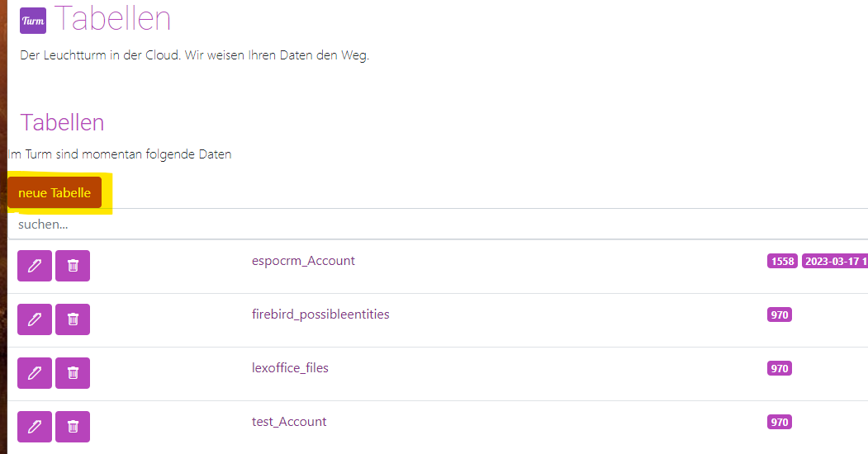
Task: Click the 970 badge for lexoffice_files
Action: pos(780,368)
